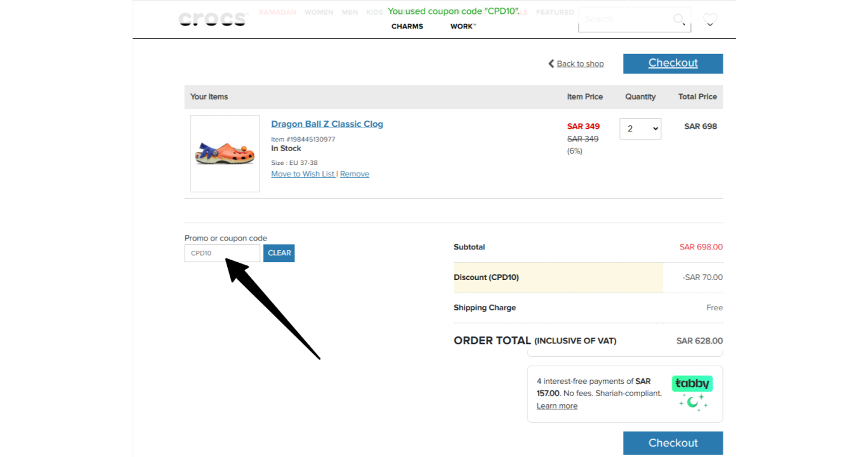
Task: Click the Subtotal value SAR 698.00
Action: (x=700, y=247)
